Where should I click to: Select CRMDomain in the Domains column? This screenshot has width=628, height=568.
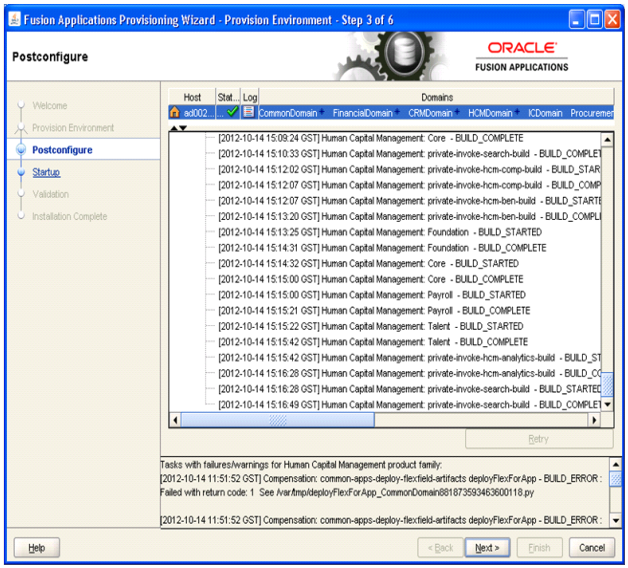pyautogui.click(x=430, y=113)
